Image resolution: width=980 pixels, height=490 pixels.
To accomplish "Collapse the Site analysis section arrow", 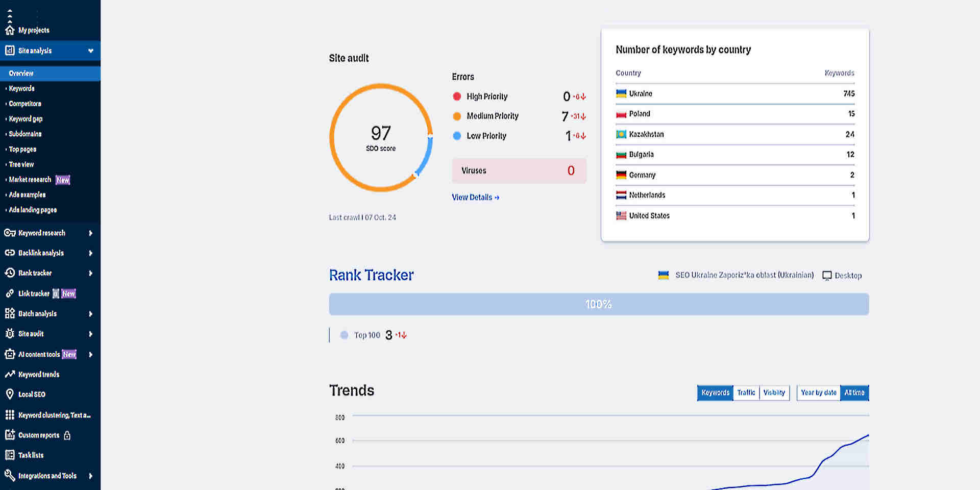I will coord(91,51).
